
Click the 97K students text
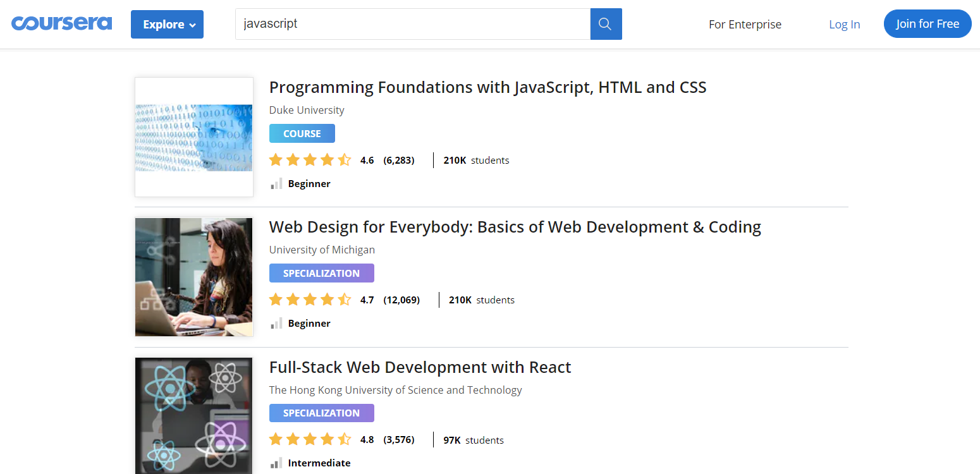[x=474, y=440]
